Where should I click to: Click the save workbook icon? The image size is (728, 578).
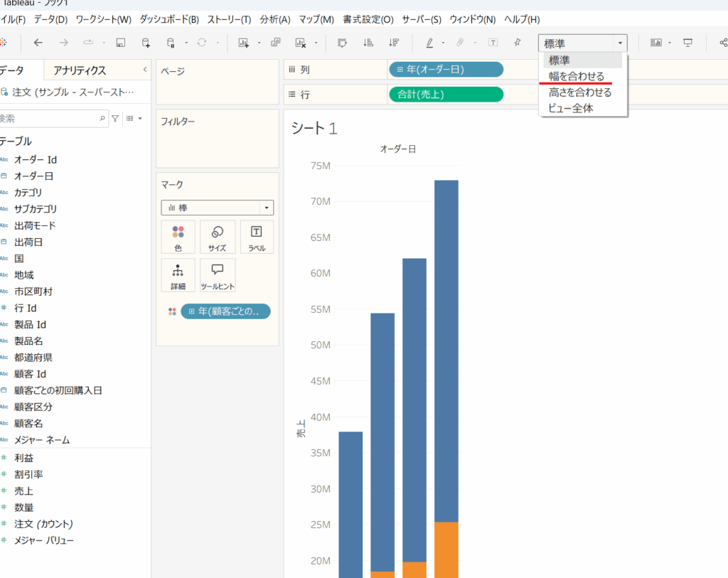[x=121, y=43]
